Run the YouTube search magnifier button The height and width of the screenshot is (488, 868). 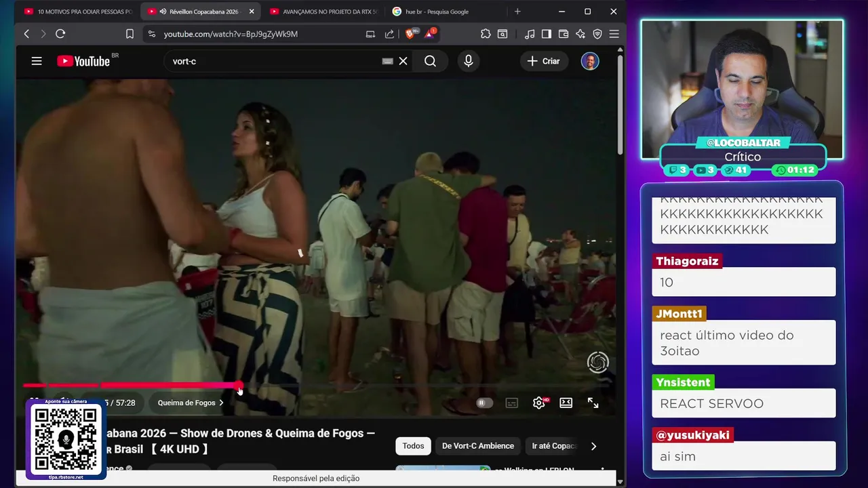[x=430, y=61]
